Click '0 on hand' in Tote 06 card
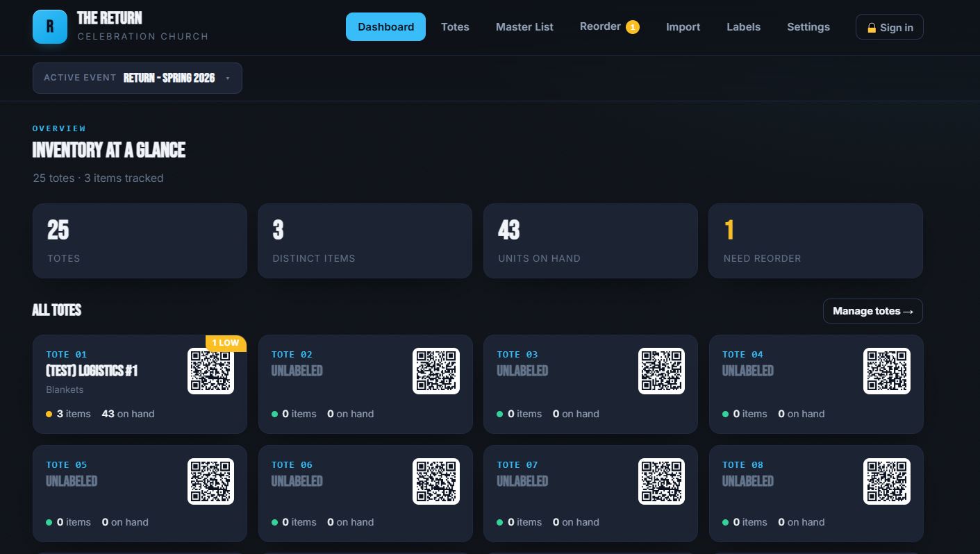This screenshot has width=980, height=554. (x=351, y=522)
